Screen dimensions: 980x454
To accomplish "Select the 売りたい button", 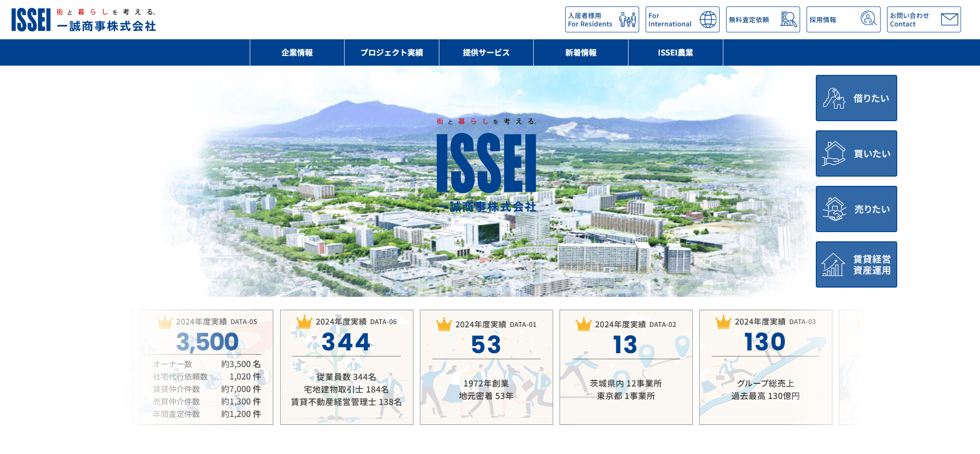I will [x=857, y=209].
